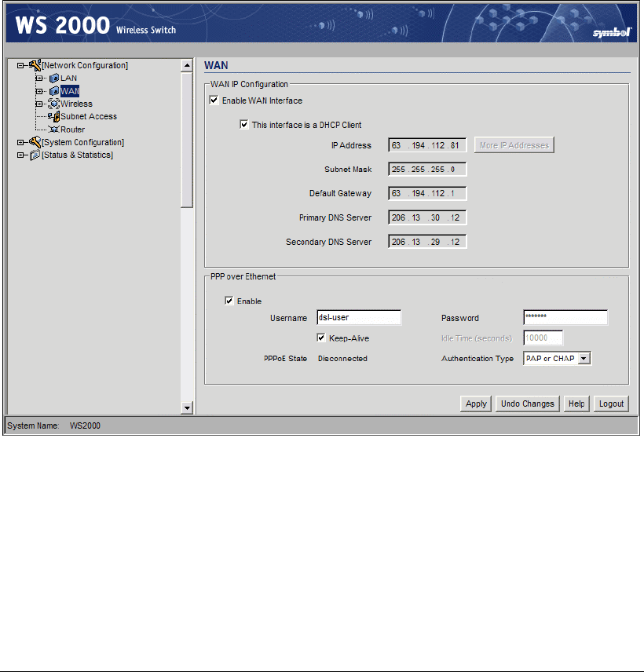Select [Status & Statistics] tree item
Image resolution: width=644 pixels, height=672 pixels.
[x=77, y=155]
